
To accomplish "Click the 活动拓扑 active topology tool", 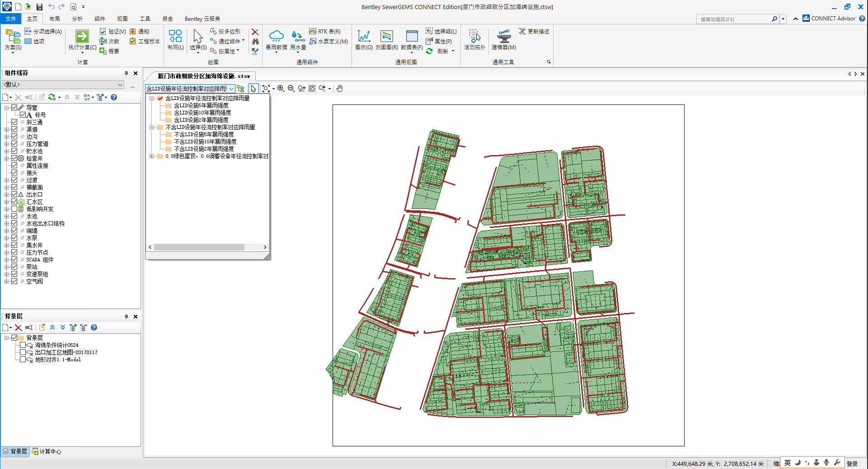I will [x=474, y=40].
